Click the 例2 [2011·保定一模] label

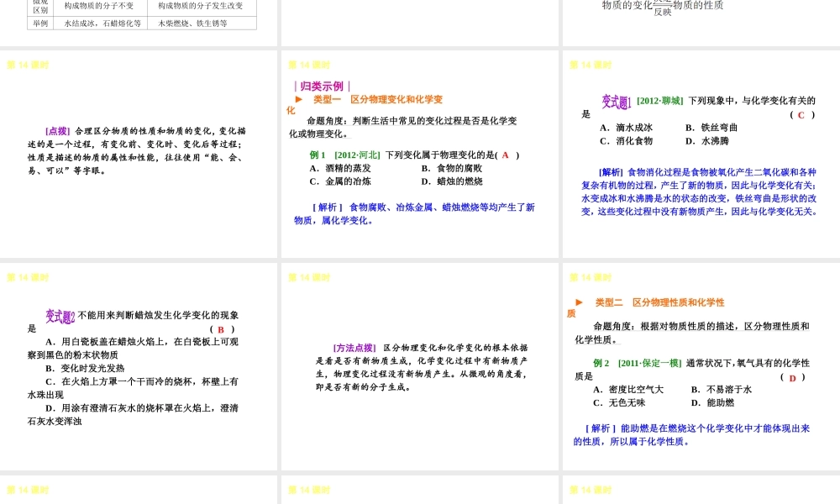click(637, 363)
